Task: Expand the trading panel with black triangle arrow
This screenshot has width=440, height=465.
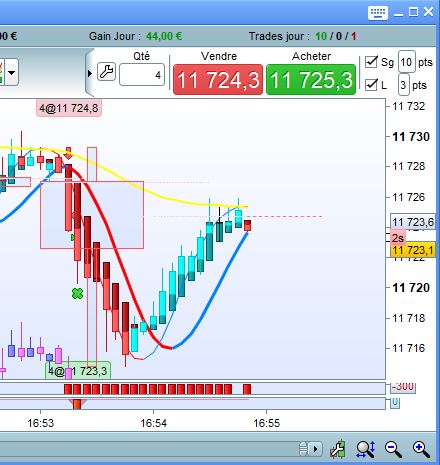Action: point(89,73)
